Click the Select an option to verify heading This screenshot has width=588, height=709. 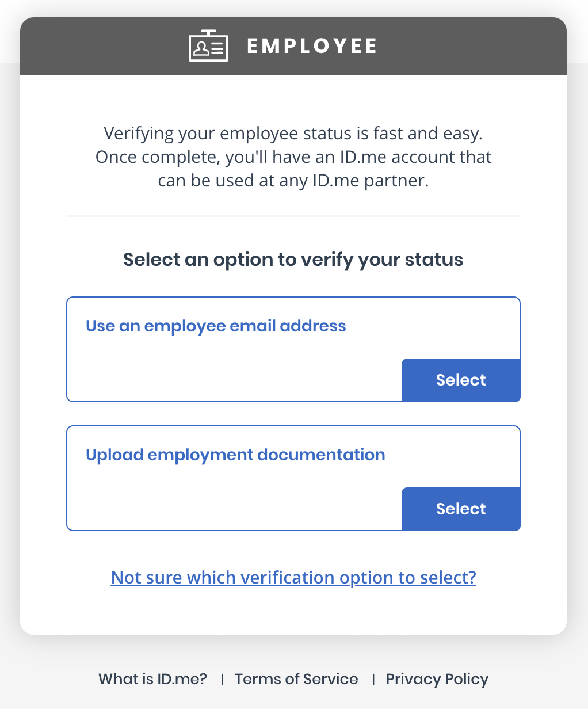coord(293,260)
